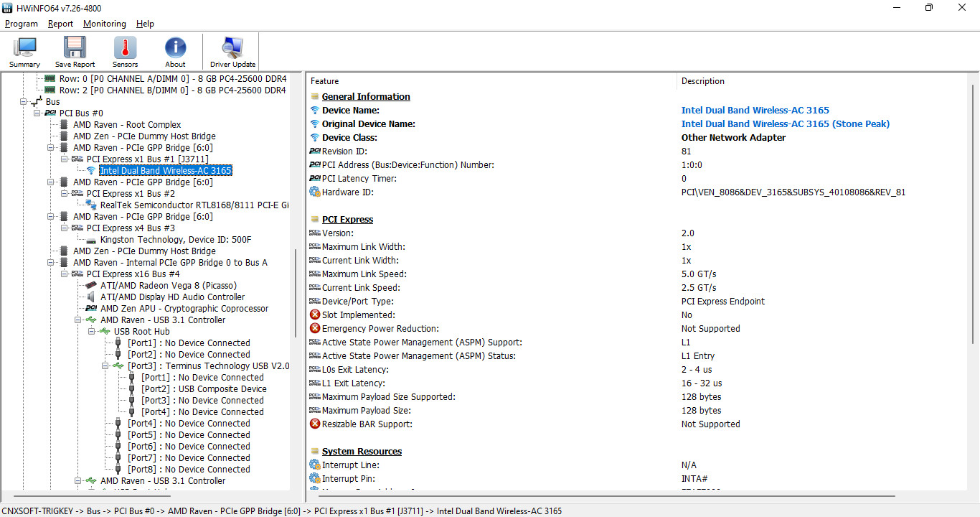Click the red X icon beside Resizable BAR Support
The height and width of the screenshot is (517, 980).
[314, 424]
